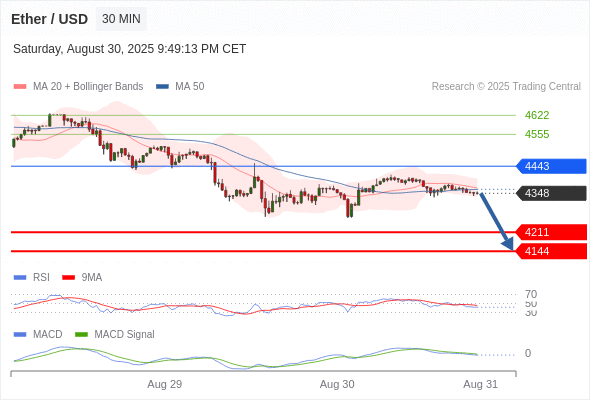This screenshot has width=590, height=400.
Task: Click the Research © 2025 Trading Central text
Action: click(x=506, y=87)
